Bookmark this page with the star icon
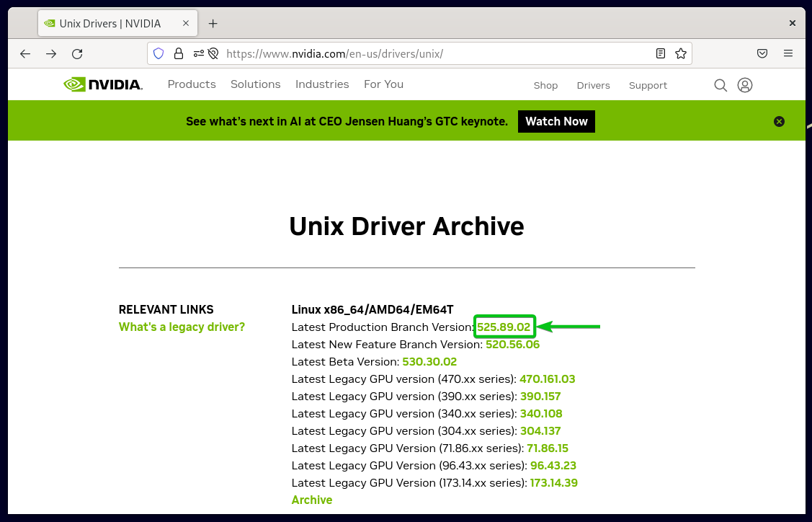 tap(680, 53)
